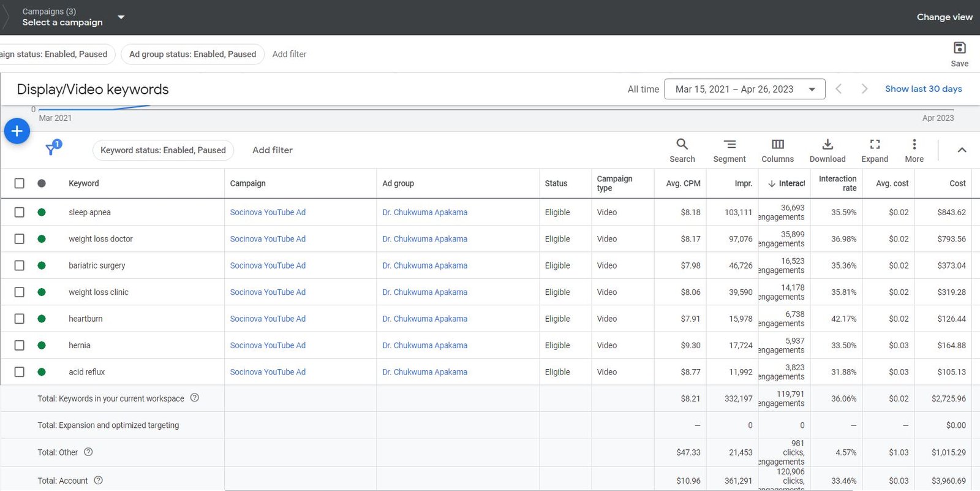Click the blue plus add keyword button
This screenshot has height=491, width=980.
tap(17, 131)
